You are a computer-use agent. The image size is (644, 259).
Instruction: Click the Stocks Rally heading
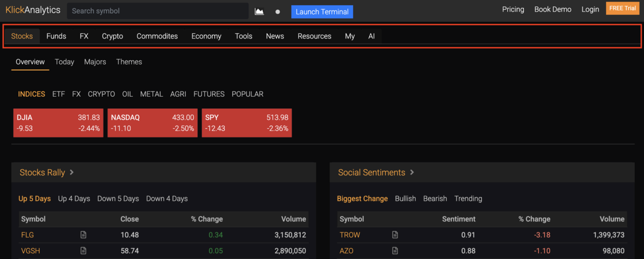tap(43, 172)
